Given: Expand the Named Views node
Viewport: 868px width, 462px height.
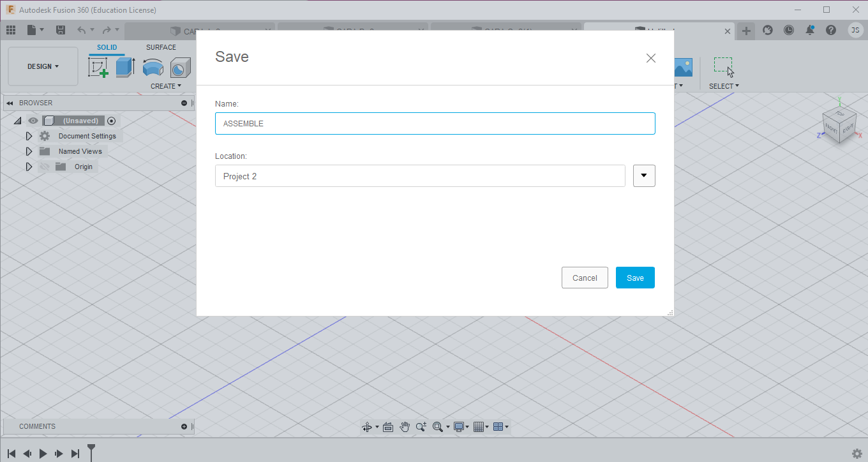Looking at the screenshot, I should point(29,151).
